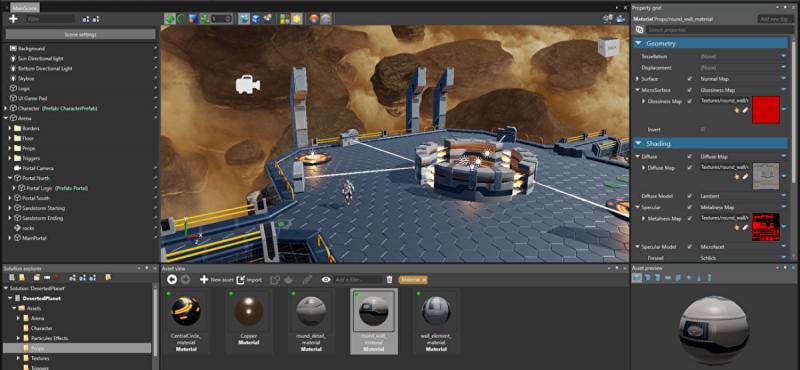Click the colored squares rendering mode icon
Screen dimensions: 800x370
(285, 19)
